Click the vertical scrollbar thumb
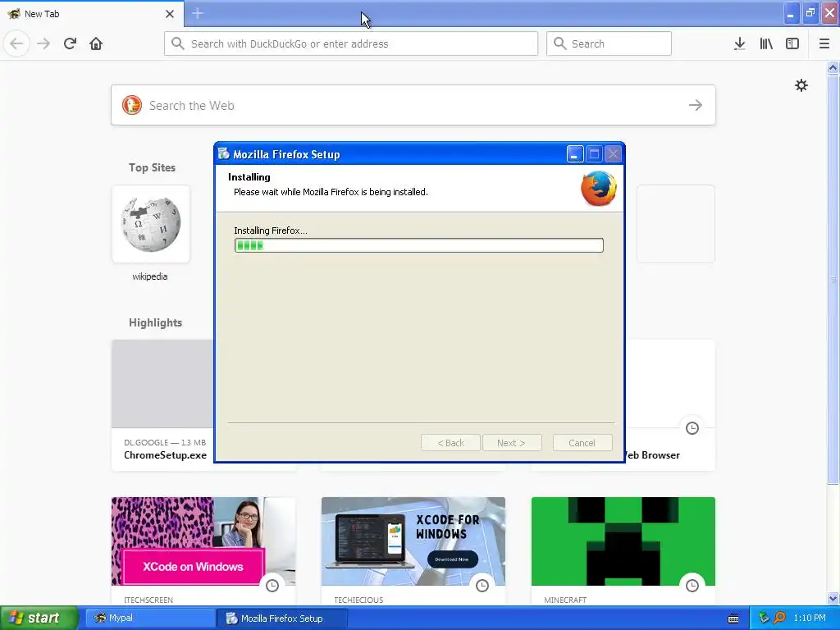The image size is (840, 630). pos(833,279)
